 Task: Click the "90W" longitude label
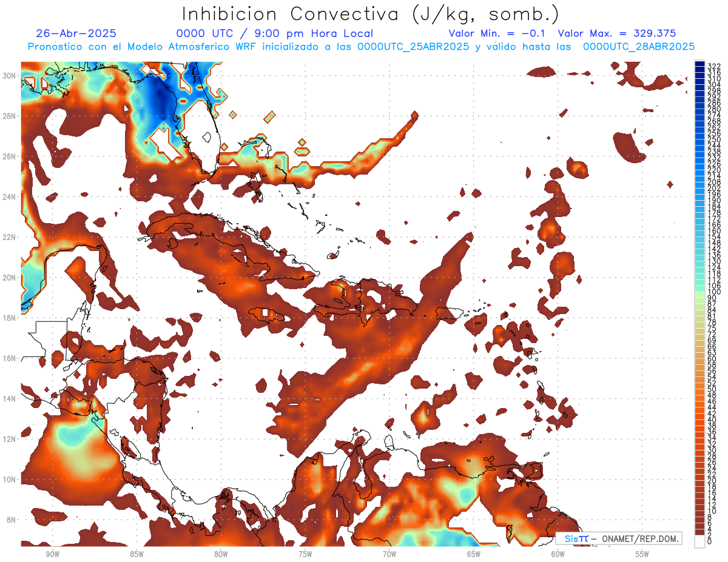pyautogui.click(x=52, y=554)
